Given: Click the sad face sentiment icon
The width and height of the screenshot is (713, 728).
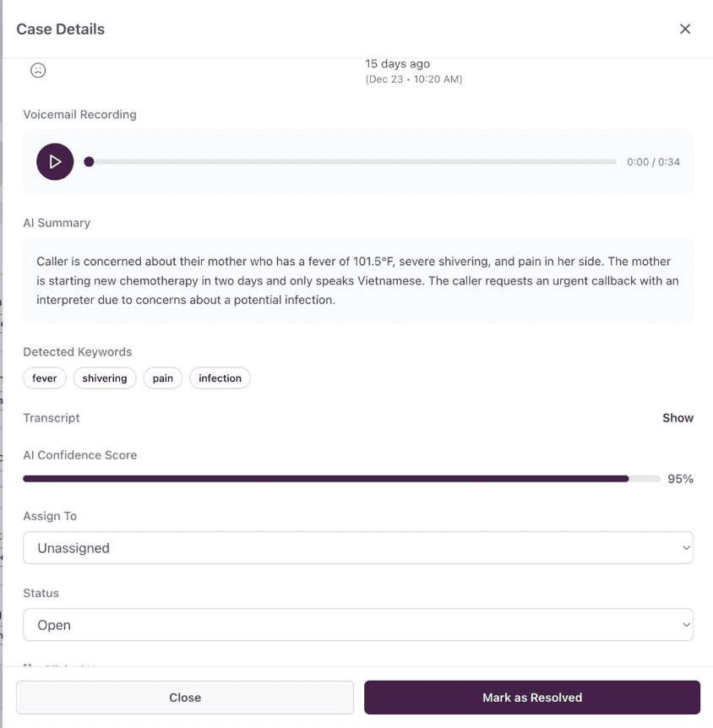Looking at the screenshot, I should (x=38, y=71).
